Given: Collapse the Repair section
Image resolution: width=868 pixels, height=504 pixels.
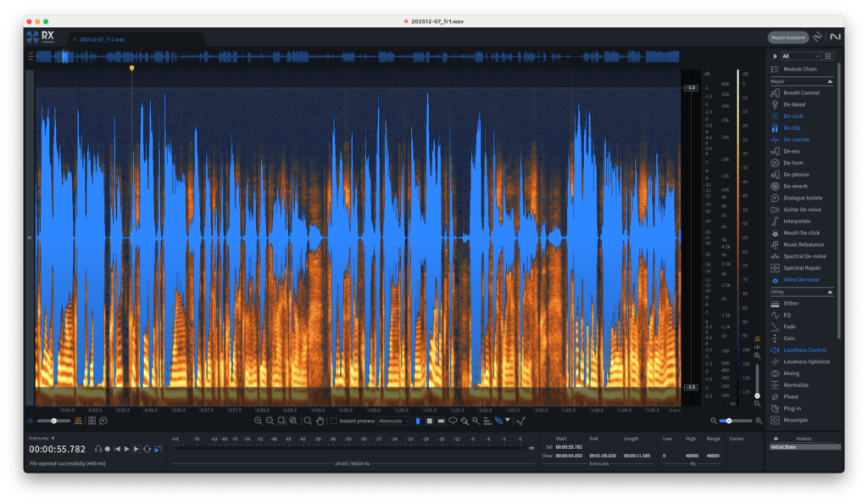Looking at the screenshot, I should pos(830,81).
